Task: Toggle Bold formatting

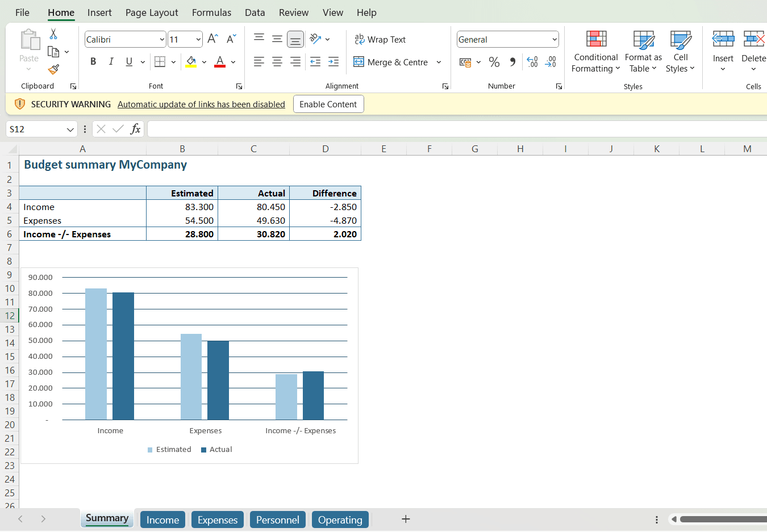Action: pos(93,62)
